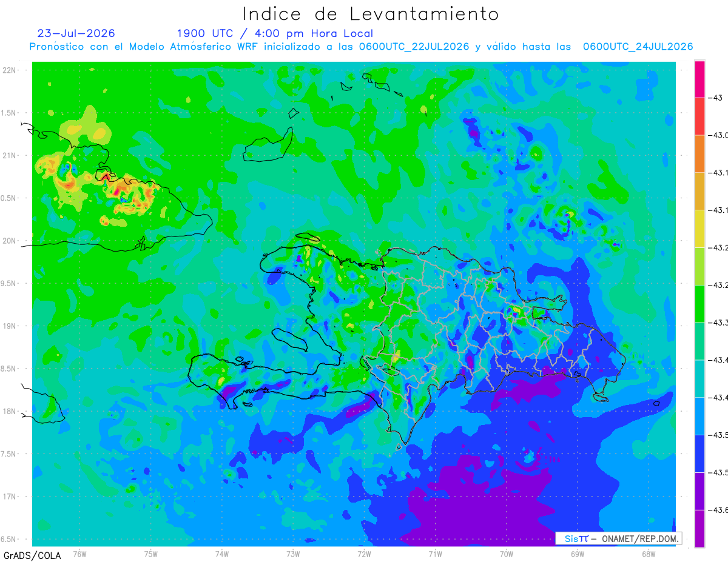Click the '1.5N' latitude label
Screen dimensions: 728x562
click(x=9, y=113)
